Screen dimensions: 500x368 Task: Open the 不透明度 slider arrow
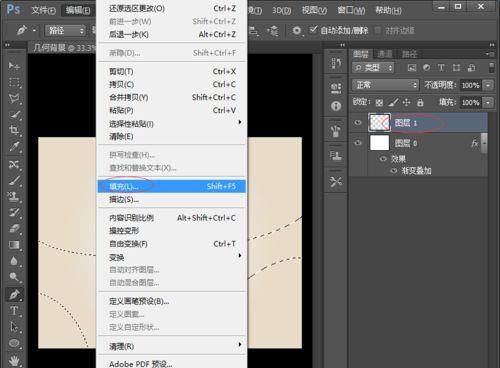(488, 85)
